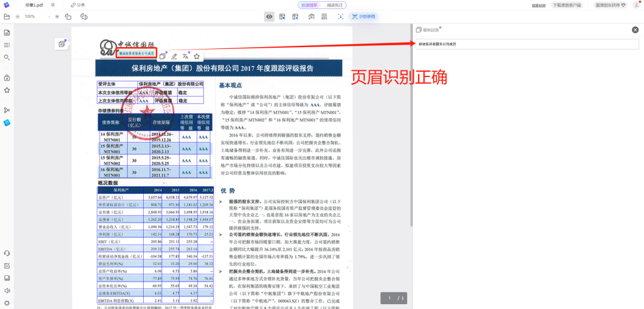Close the right side result panel

(635, 30)
